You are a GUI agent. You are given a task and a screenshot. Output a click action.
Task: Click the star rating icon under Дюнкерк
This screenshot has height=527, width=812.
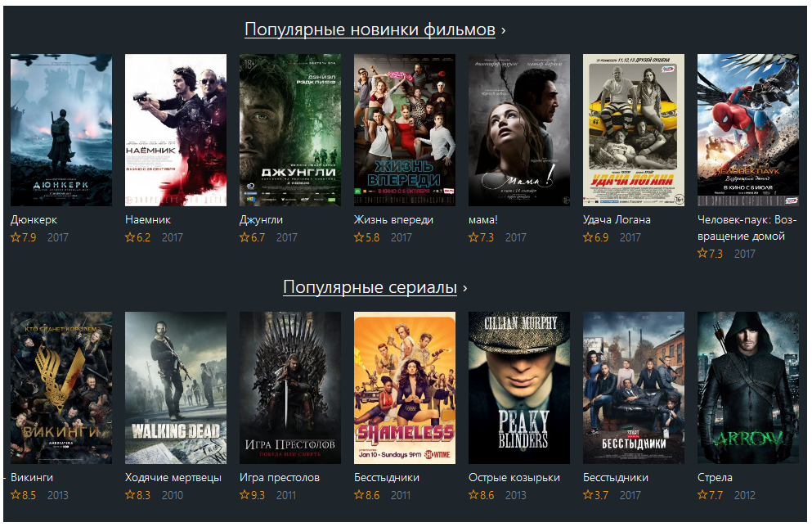pos(16,237)
